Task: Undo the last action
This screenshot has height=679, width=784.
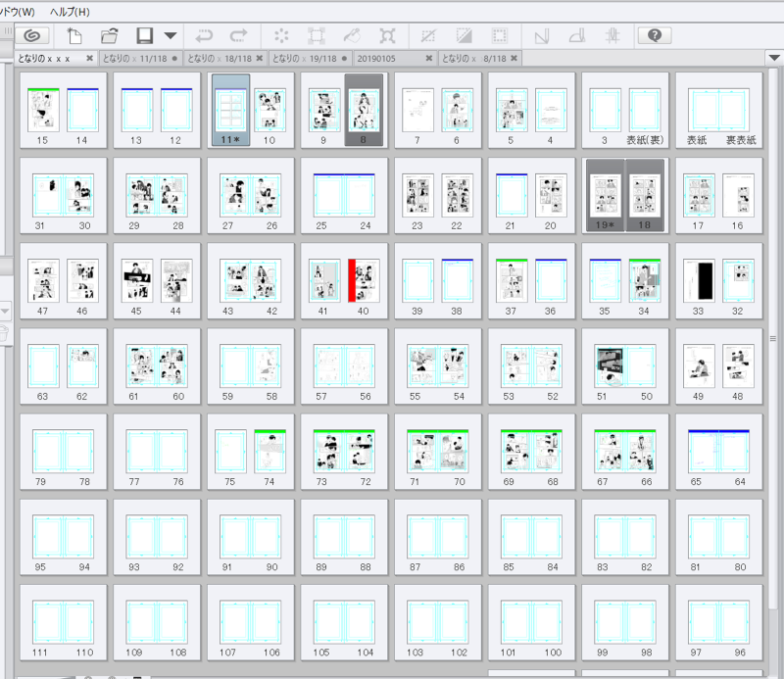Action: click(x=204, y=35)
